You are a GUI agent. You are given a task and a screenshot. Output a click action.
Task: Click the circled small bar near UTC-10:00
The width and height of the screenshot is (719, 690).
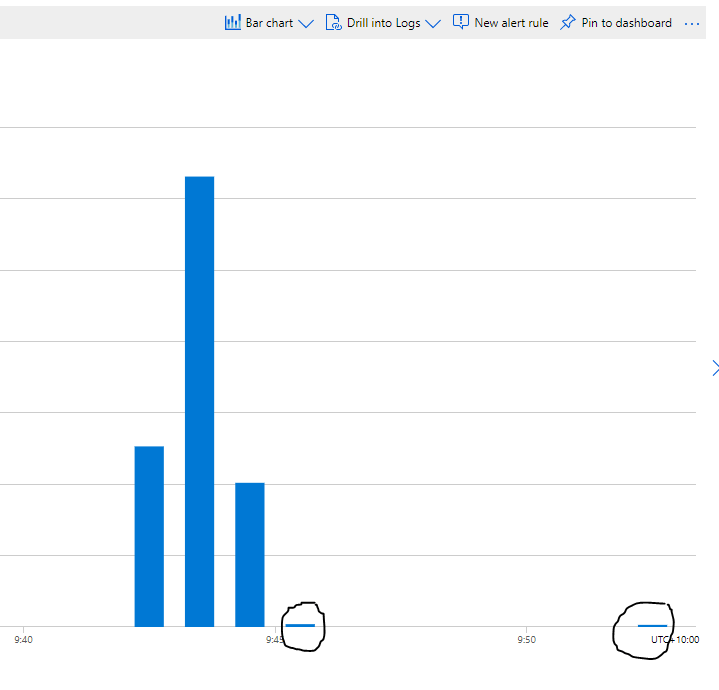[652, 625]
